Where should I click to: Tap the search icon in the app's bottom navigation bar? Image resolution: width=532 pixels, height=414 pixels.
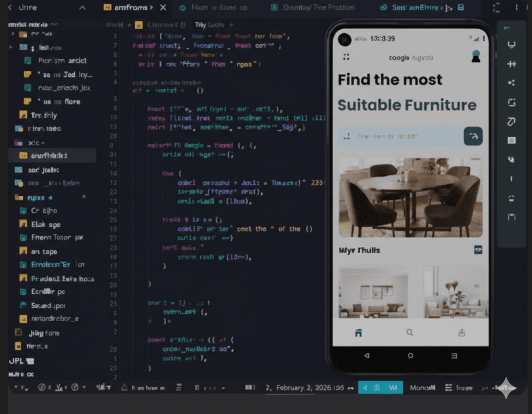pos(409,332)
